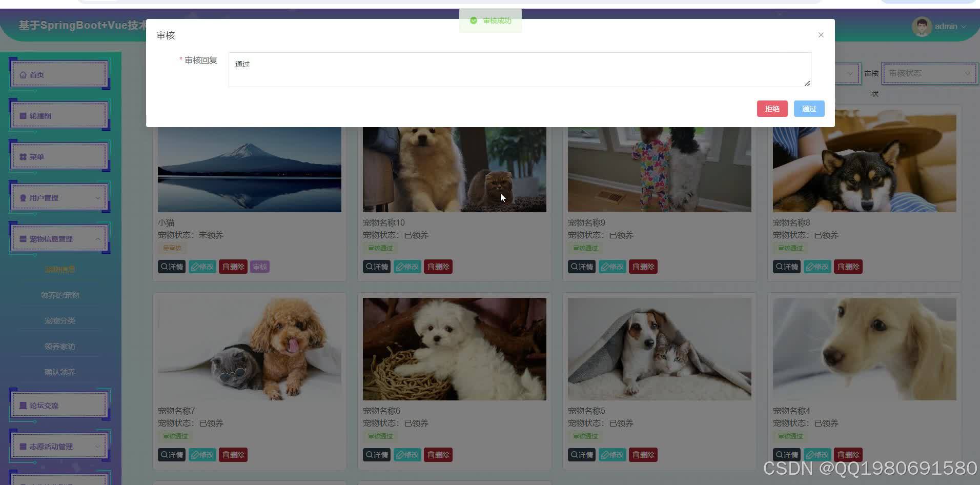Click 审核通过 tag on 宠物名称9
This screenshot has height=485, width=980.
click(585, 248)
